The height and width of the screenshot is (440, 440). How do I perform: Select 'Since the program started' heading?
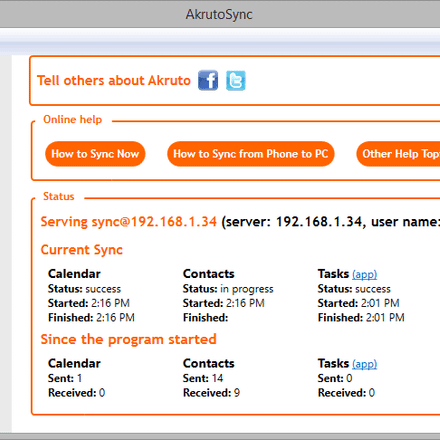tap(129, 340)
